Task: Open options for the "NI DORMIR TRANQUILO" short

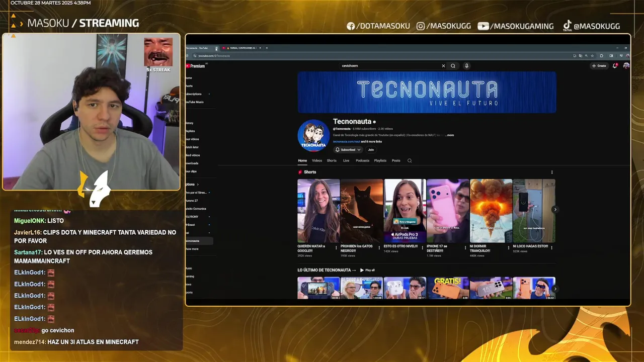Action: click(x=509, y=248)
